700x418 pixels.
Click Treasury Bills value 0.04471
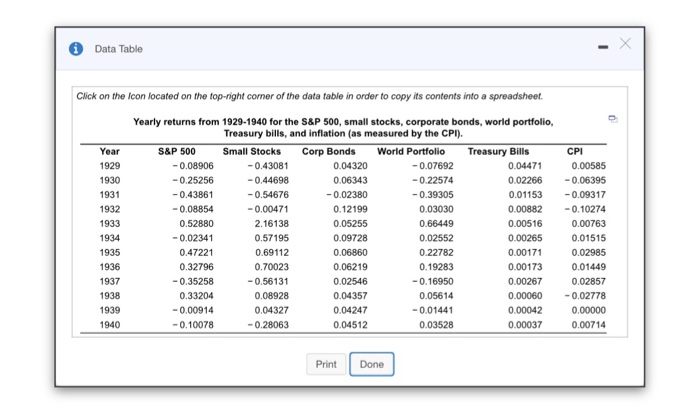coord(525,166)
